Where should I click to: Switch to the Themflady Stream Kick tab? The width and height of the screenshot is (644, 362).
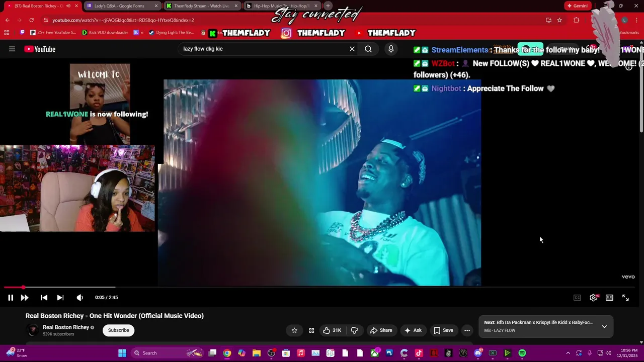(x=202, y=6)
